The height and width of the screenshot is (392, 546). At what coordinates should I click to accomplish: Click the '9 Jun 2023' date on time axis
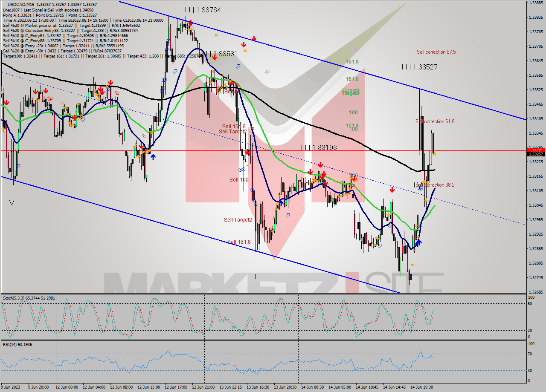pos(10,387)
